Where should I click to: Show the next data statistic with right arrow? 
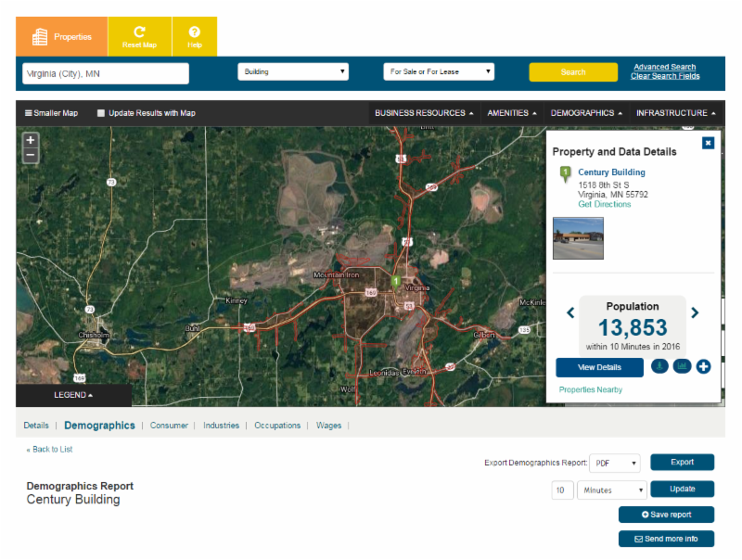pos(695,313)
